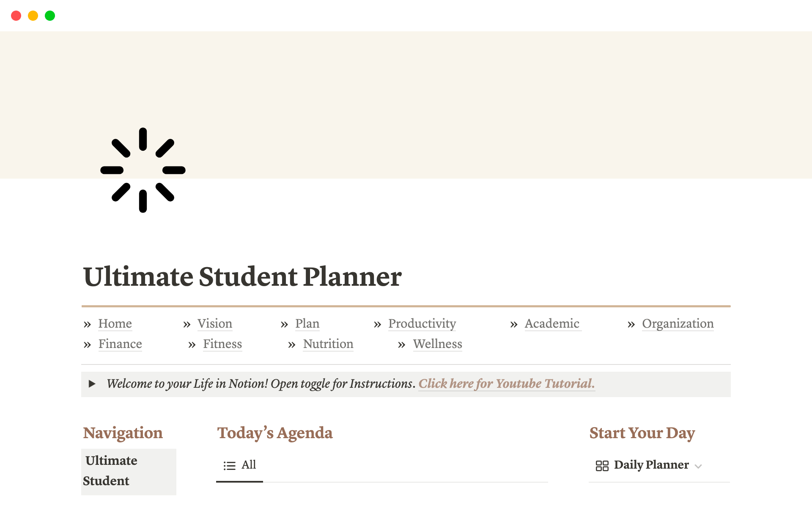Screen dimensions: 812x508
Task: Click the gallery grid icon beside Daily Planner
Action: (x=602, y=466)
